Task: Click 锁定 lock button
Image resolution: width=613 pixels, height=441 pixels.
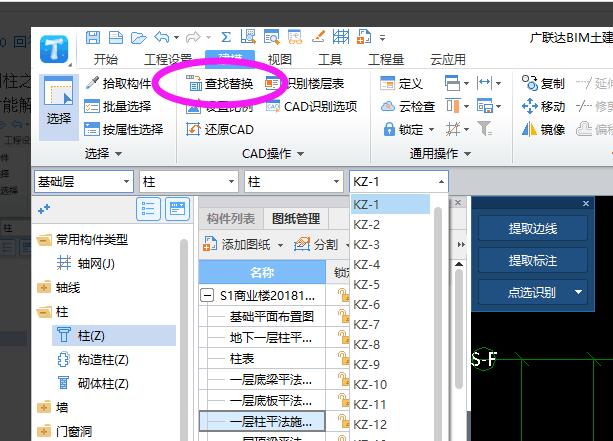Action: (404, 129)
